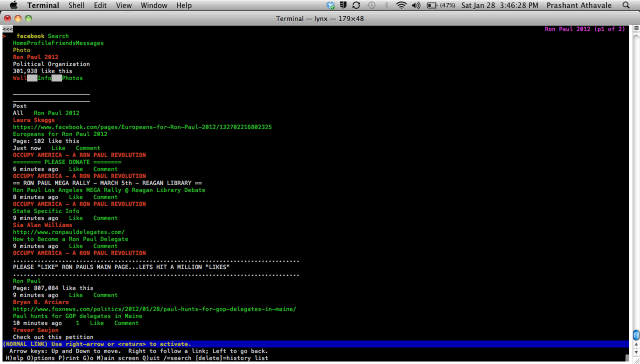Click Comment on the 10 minutes ago post
This screenshot has height=364, width=640.
coord(126,323)
